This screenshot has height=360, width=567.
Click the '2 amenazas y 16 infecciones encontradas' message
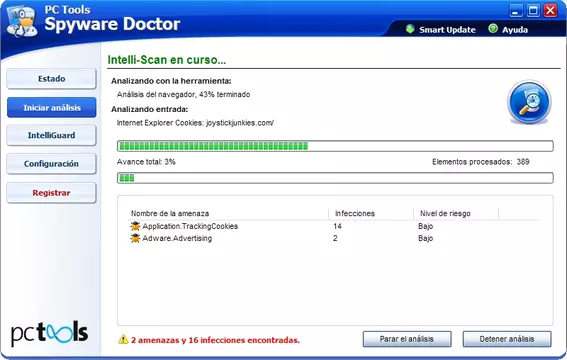pos(215,340)
